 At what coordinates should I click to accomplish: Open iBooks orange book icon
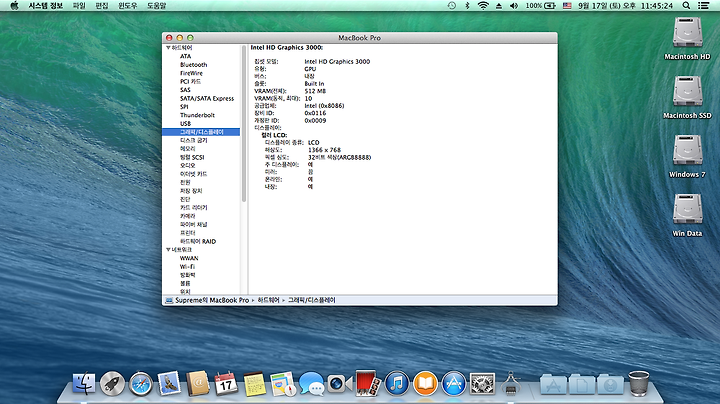(x=425, y=384)
